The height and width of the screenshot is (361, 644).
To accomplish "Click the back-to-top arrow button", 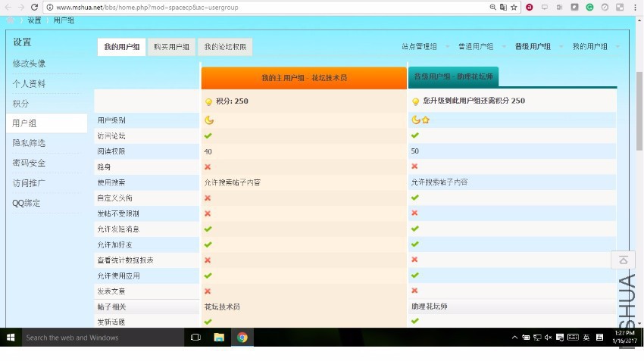I will pyautogui.click(x=623, y=260).
